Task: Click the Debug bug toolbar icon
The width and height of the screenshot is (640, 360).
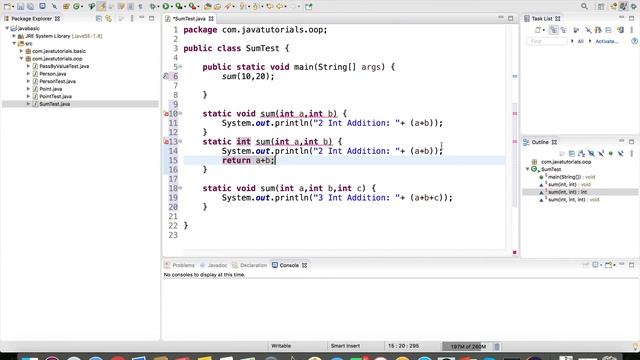Action: 153,6
